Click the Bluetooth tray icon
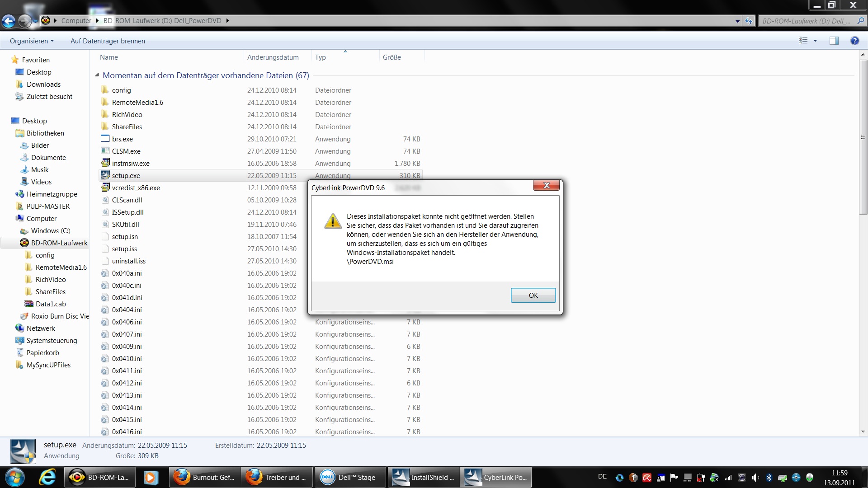 coord(769,477)
